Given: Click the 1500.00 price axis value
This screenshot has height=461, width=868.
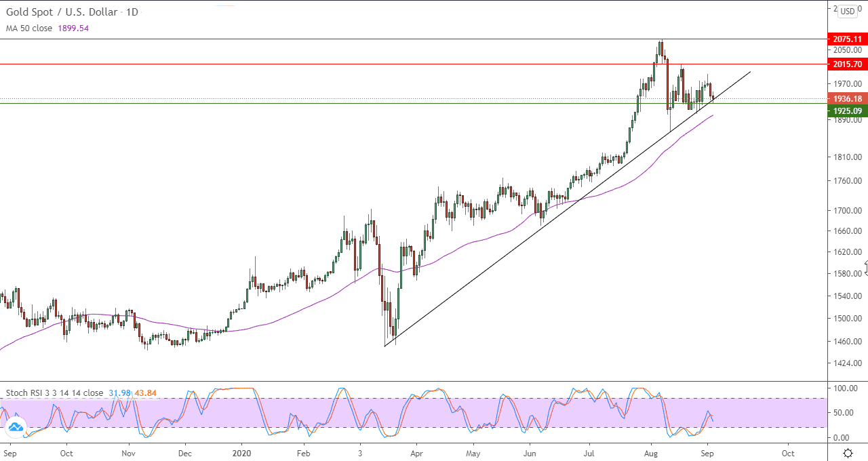Looking at the screenshot, I should coord(848,319).
